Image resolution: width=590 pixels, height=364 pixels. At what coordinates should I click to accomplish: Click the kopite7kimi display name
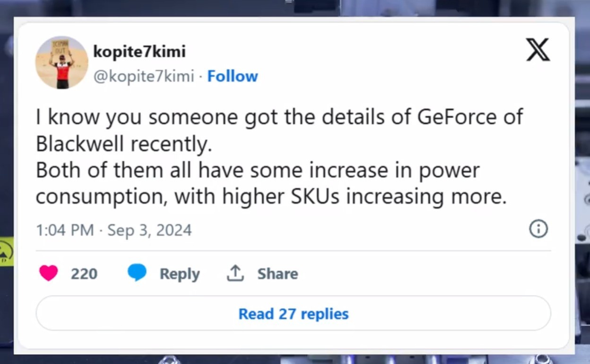(139, 52)
